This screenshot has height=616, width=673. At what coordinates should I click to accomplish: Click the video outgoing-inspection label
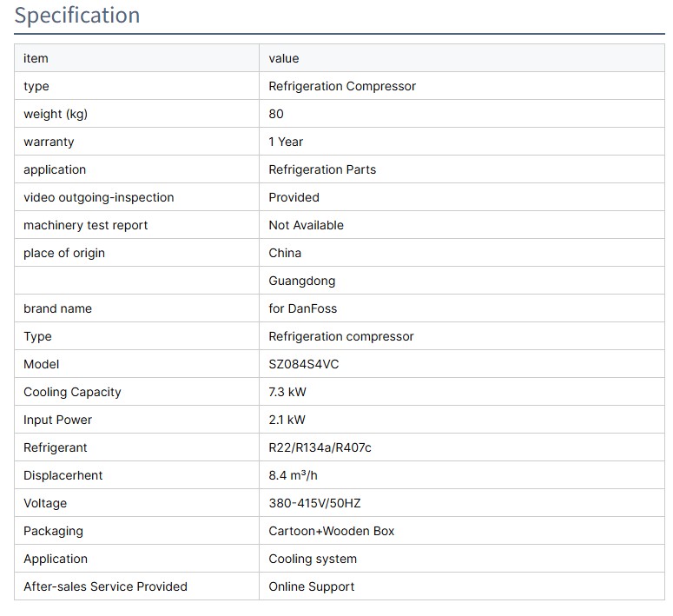tap(99, 197)
